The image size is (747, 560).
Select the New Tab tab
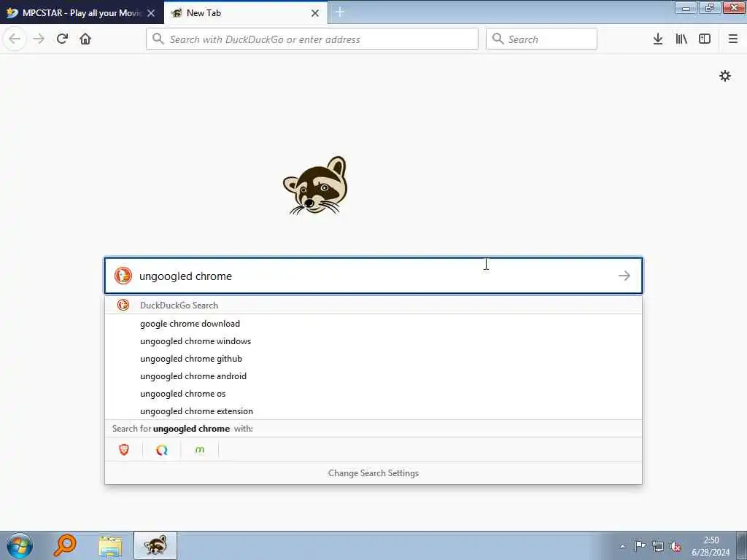coord(246,13)
